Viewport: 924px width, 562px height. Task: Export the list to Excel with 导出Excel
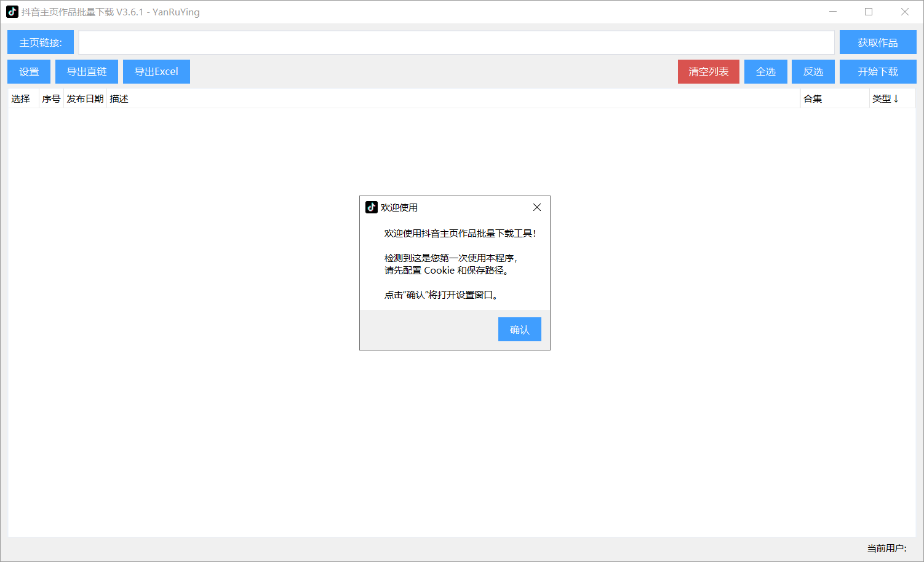(x=156, y=71)
